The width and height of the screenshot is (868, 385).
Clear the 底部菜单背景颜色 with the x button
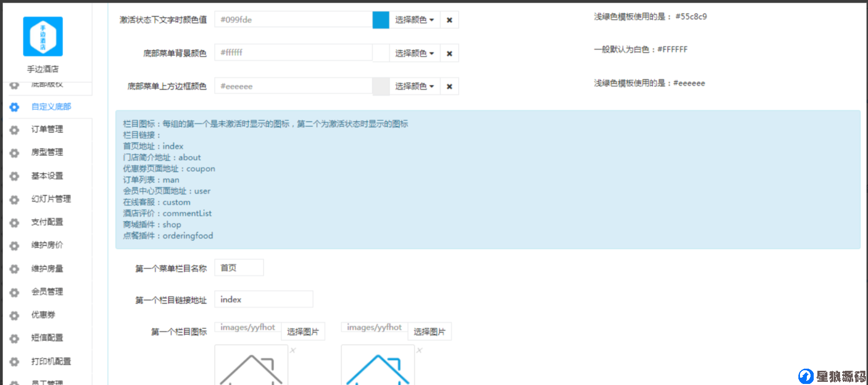tap(449, 53)
